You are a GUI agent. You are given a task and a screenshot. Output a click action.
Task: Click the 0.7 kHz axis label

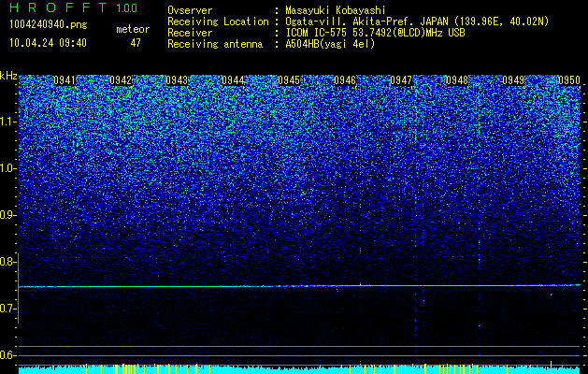coord(8,309)
